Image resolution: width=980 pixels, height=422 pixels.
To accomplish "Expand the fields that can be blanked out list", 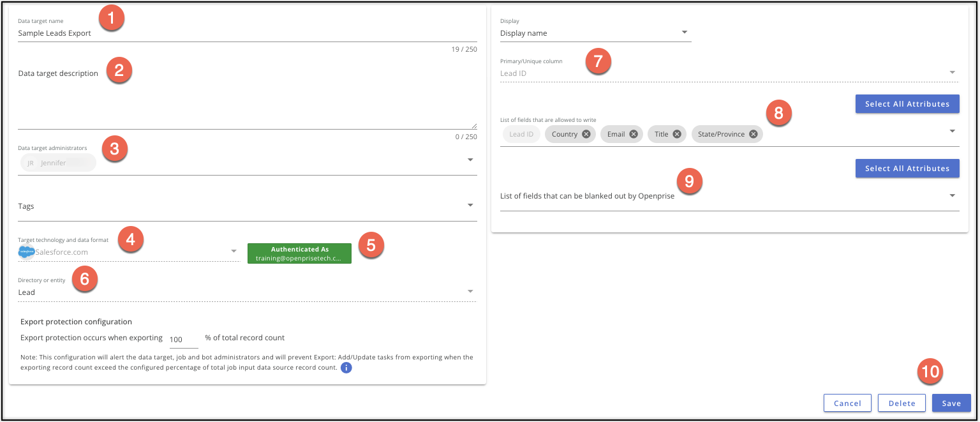I will [x=952, y=195].
